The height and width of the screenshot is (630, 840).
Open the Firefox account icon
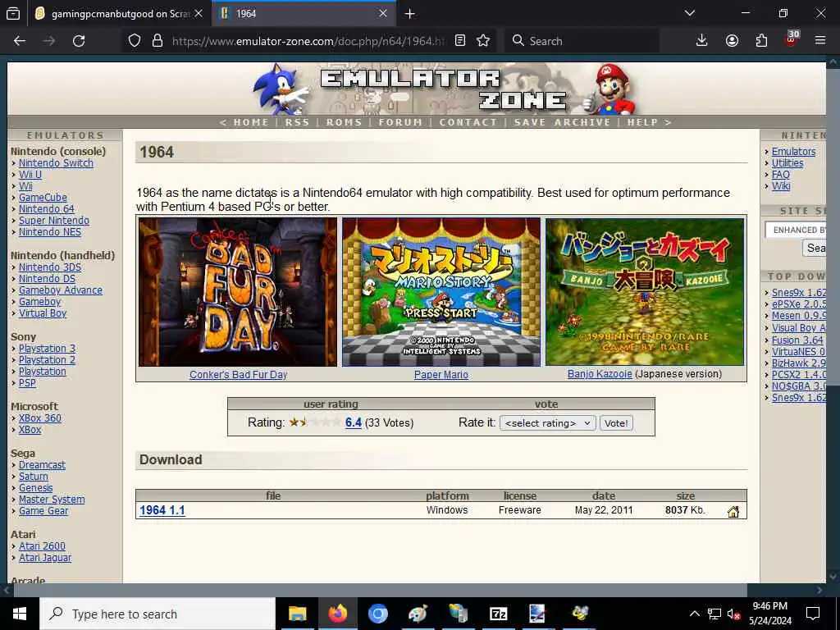tap(732, 41)
